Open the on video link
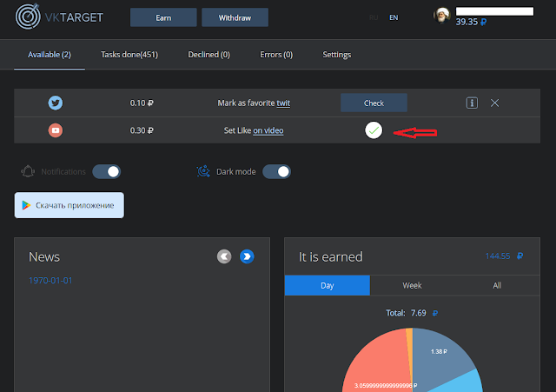Screen dimensions: 556x392 coord(268,130)
